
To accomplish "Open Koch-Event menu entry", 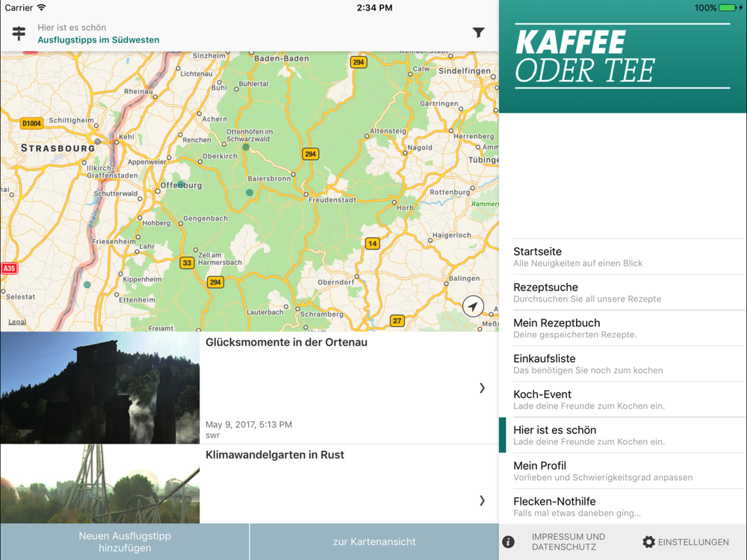I will [623, 399].
